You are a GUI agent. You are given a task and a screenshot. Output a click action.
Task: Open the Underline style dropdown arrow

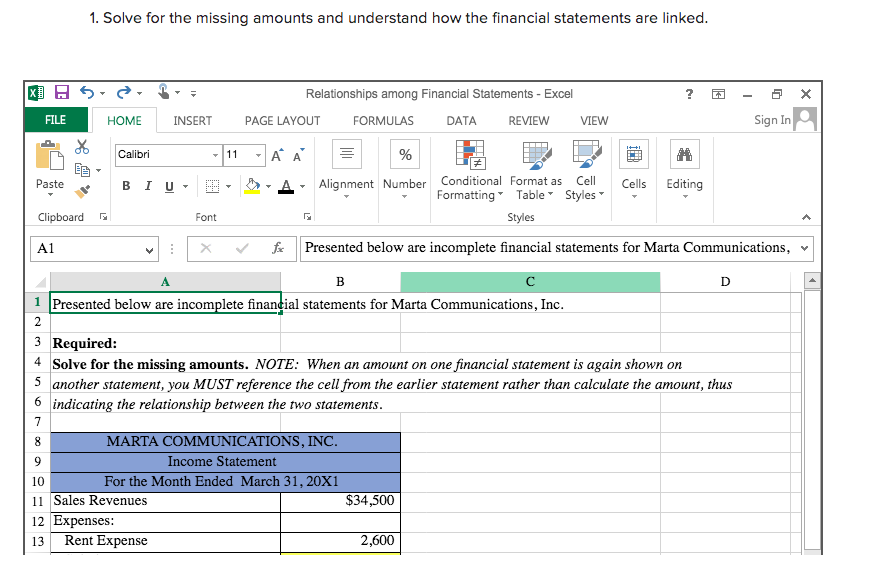click(x=185, y=186)
